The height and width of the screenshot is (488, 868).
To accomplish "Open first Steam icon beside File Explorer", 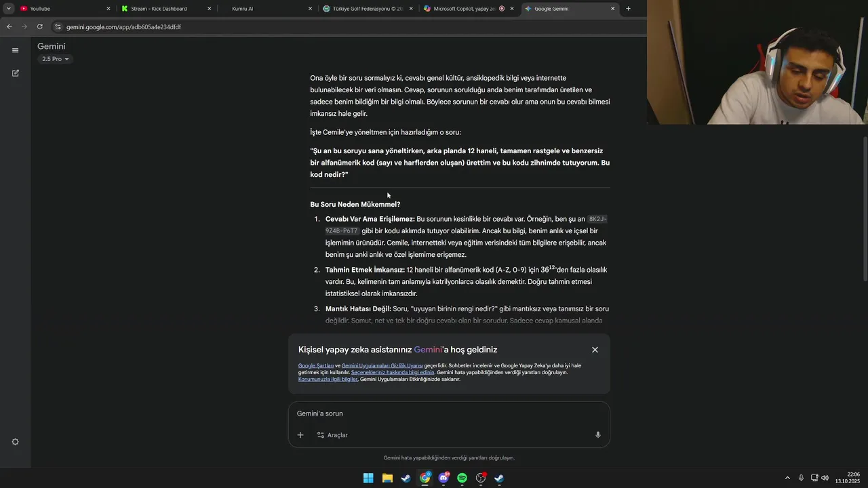I will click(x=406, y=478).
